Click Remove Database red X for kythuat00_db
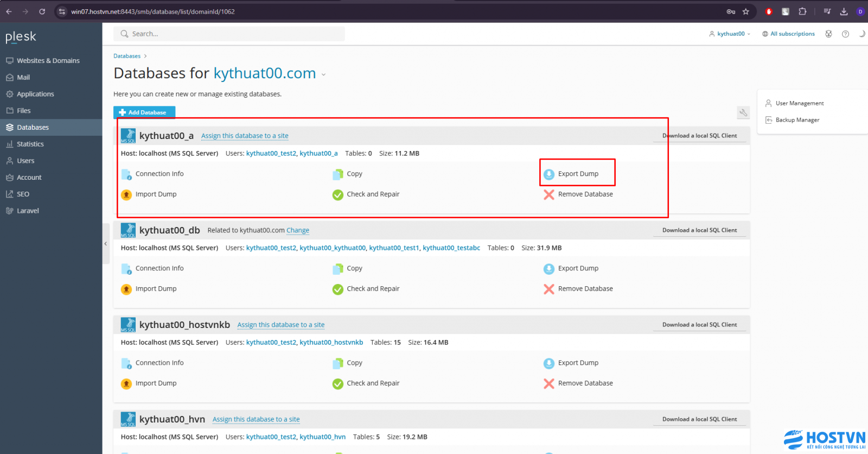 point(549,289)
